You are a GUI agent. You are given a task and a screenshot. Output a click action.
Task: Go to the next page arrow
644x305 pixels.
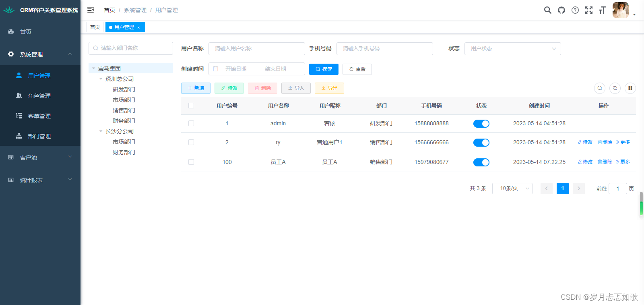point(579,189)
